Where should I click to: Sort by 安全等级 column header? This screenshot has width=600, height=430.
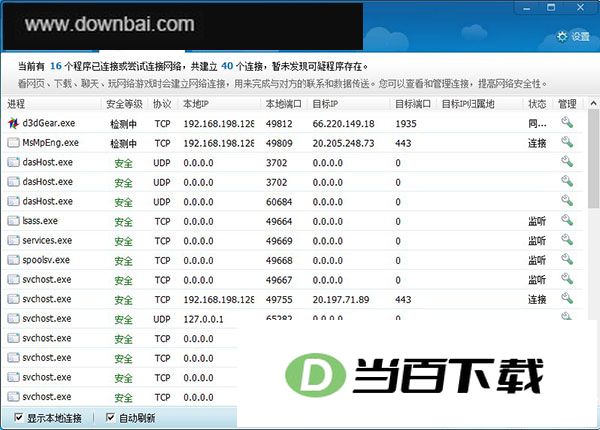124,104
